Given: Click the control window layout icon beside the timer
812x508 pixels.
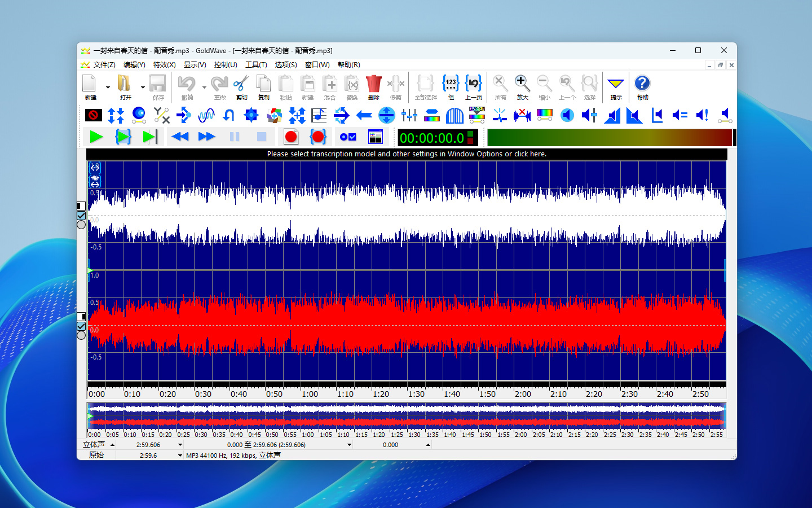Looking at the screenshot, I should tap(375, 137).
